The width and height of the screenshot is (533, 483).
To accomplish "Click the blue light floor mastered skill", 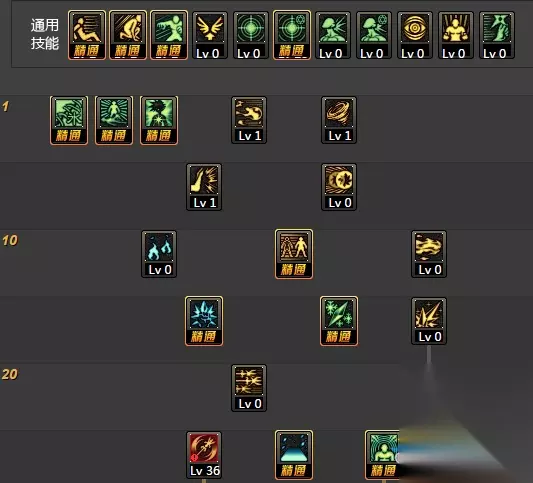I will pos(294,455).
